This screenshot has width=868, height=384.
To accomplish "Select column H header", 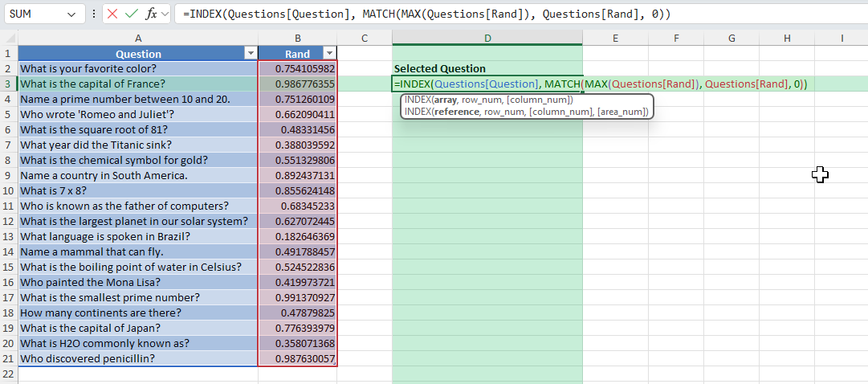I will [x=787, y=39].
